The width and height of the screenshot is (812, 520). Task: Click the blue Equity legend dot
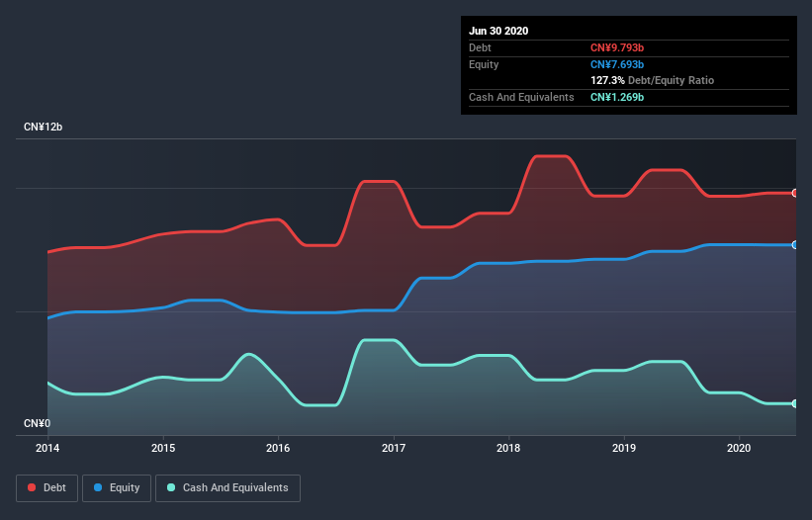pos(98,487)
